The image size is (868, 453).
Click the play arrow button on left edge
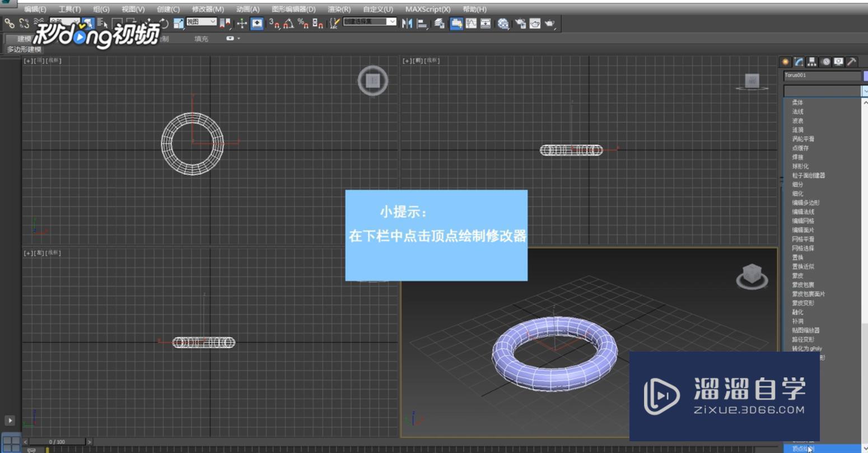click(x=10, y=420)
